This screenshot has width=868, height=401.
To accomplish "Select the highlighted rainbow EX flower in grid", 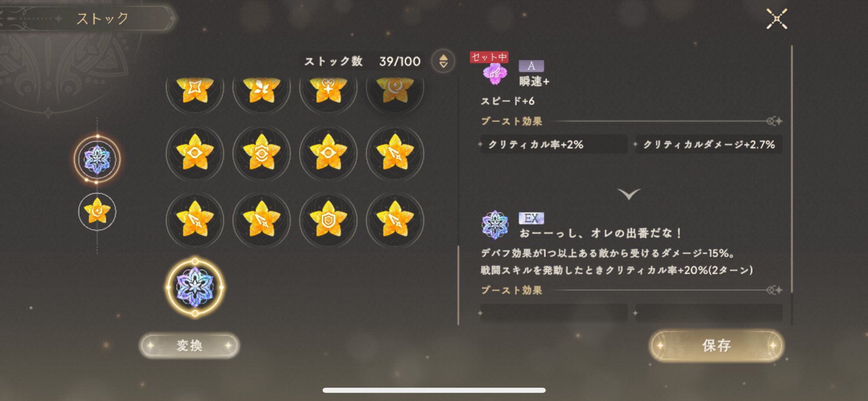I will pos(195,287).
